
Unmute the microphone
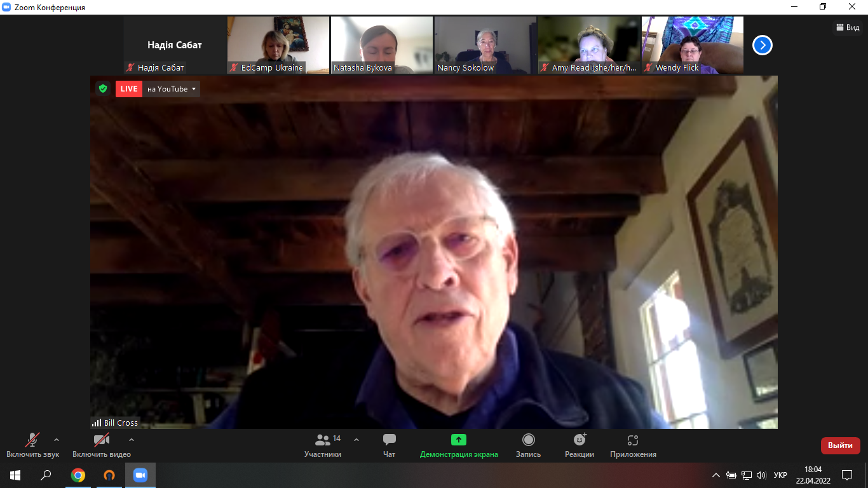(x=32, y=440)
